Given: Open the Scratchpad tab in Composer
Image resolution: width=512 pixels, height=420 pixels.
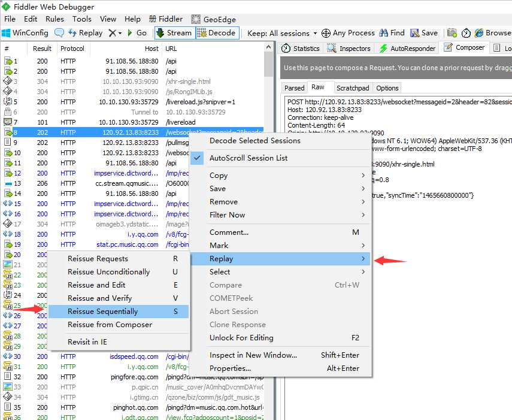Looking at the screenshot, I should 353,88.
